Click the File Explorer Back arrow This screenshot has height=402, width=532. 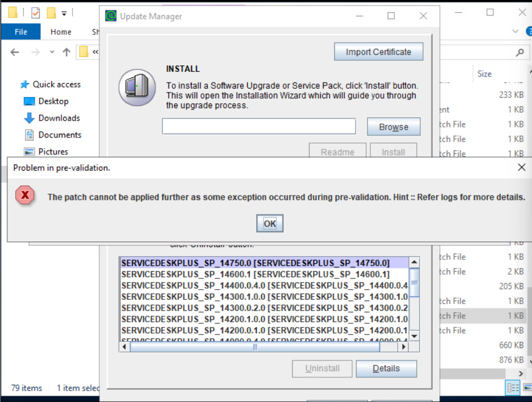15,52
